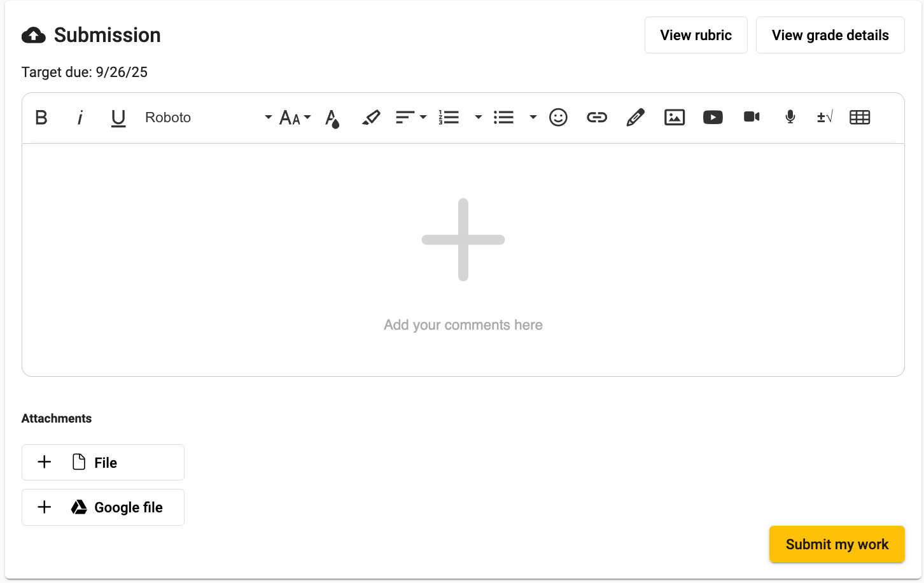The image size is (924, 583).
Task: Submit my work
Action: point(837,545)
